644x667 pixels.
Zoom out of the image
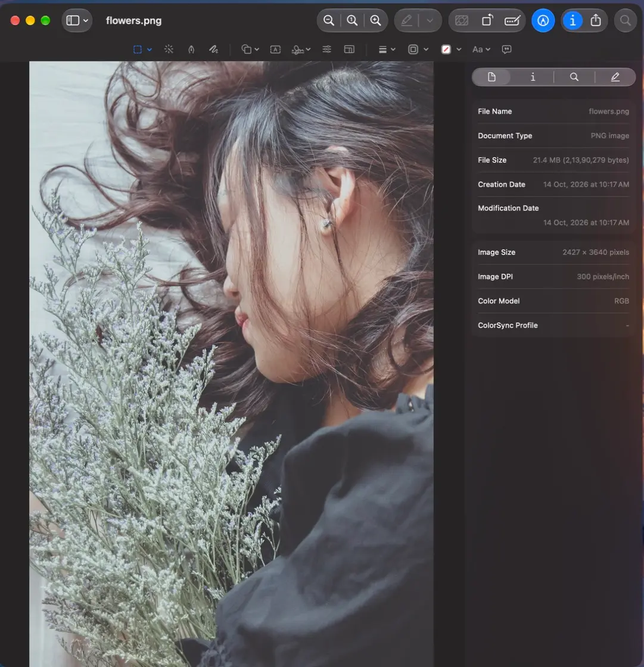pos(329,20)
